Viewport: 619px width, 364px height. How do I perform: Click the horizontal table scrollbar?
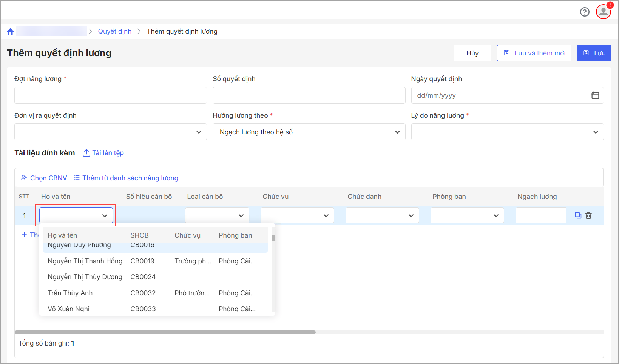pyautogui.click(x=165, y=332)
